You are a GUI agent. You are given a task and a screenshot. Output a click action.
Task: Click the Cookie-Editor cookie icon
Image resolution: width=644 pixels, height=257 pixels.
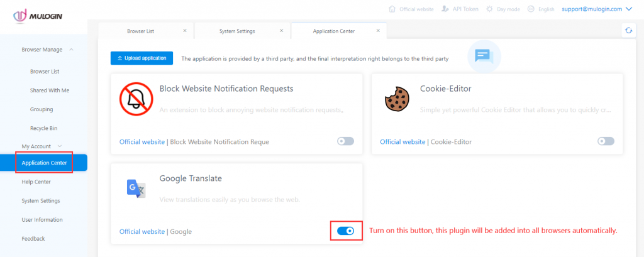pyautogui.click(x=397, y=99)
